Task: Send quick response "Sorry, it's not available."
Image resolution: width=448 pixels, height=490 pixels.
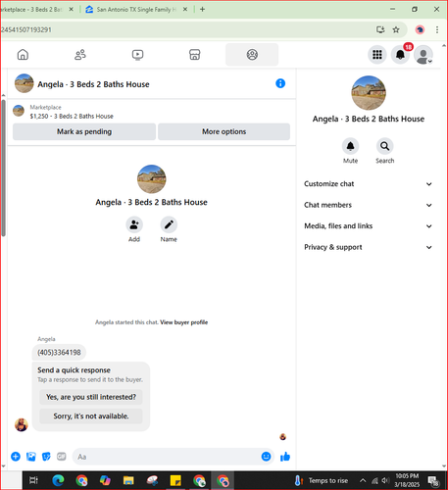Action: click(x=91, y=416)
